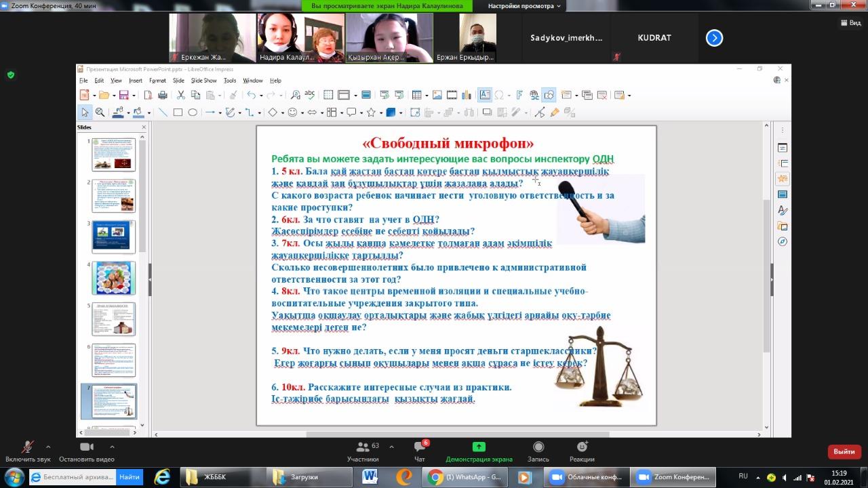Open Настройки просмотра dropdown
This screenshot has height=488, width=868.
pos(524,6)
